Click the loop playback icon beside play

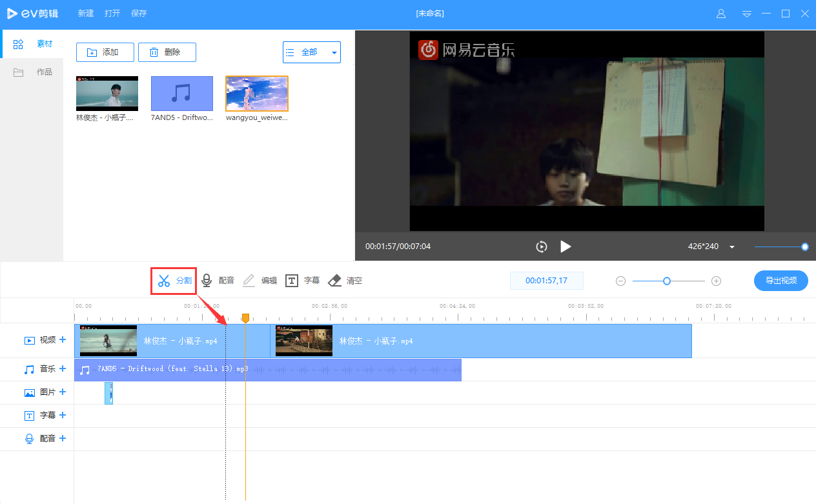[x=541, y=246]
